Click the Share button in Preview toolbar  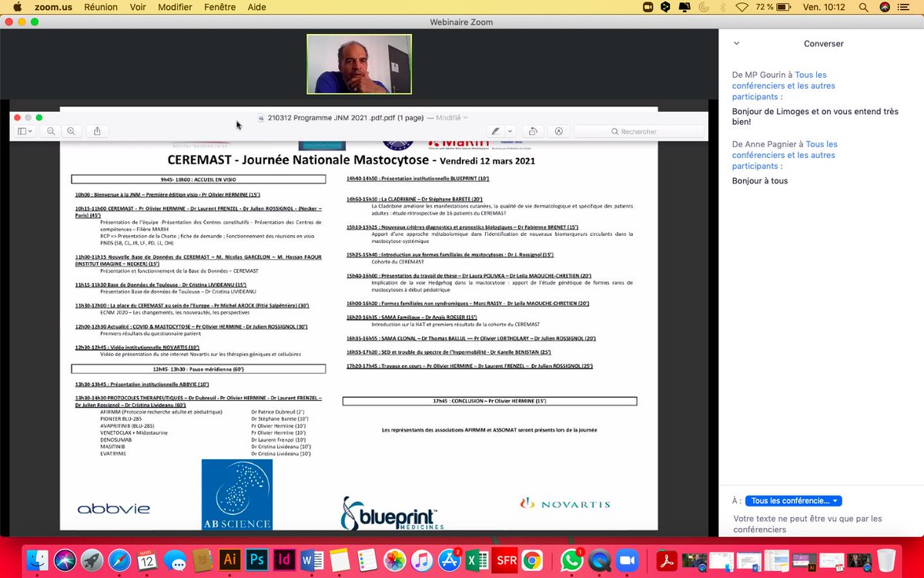pos(97,131)
